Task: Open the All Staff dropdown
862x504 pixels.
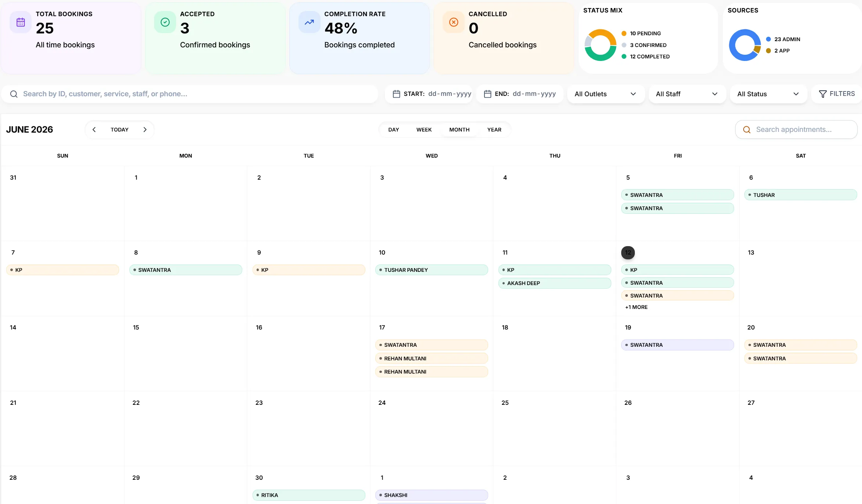Action: click(x=687, y=94)
